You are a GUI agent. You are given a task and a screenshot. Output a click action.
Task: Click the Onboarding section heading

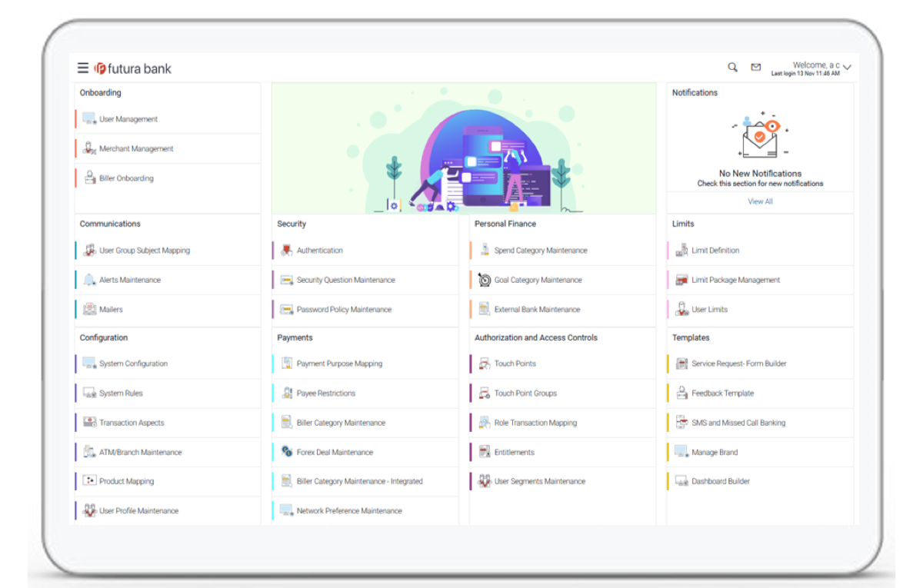(x=101, y=92)
